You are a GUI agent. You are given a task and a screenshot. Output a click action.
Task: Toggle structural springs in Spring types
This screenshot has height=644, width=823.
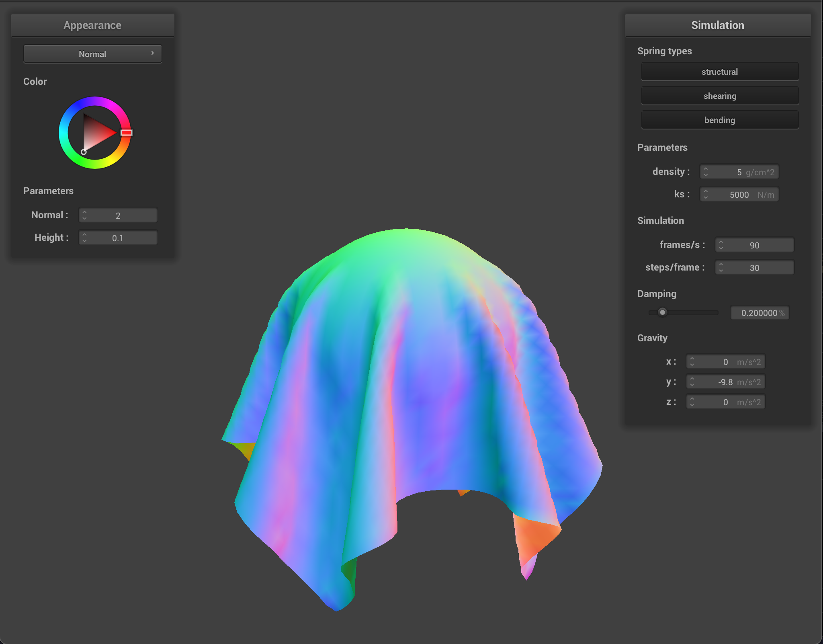click(719, 72)
